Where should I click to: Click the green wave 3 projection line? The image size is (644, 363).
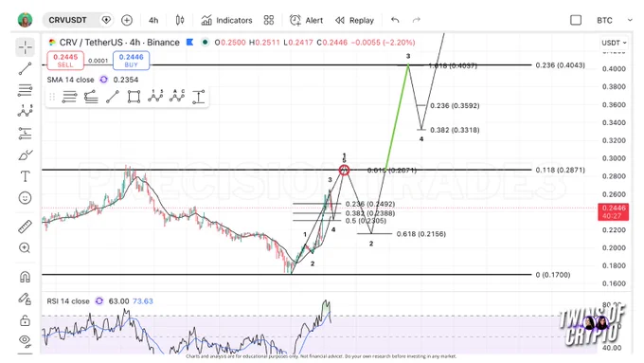(x=397, y=118)
